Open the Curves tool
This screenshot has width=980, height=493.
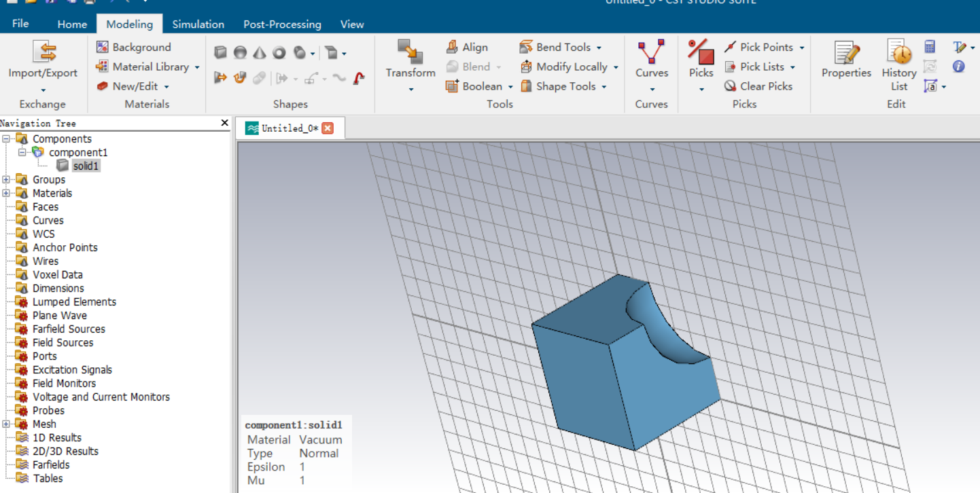point(652,65)
